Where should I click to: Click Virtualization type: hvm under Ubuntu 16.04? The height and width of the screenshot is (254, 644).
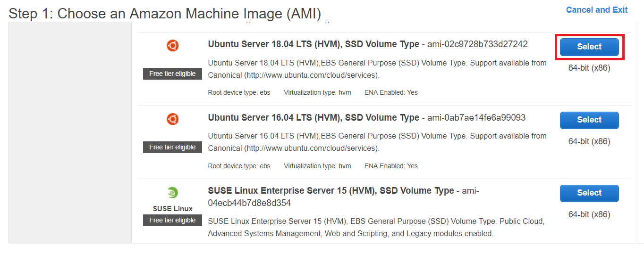[317, 166]
